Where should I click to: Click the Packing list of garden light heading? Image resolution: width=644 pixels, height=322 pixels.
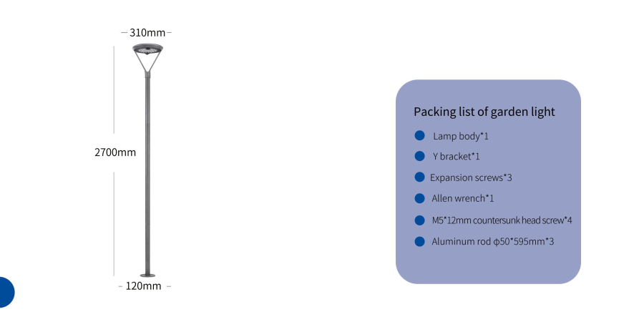pyautogui.click(x=484, y=112)
